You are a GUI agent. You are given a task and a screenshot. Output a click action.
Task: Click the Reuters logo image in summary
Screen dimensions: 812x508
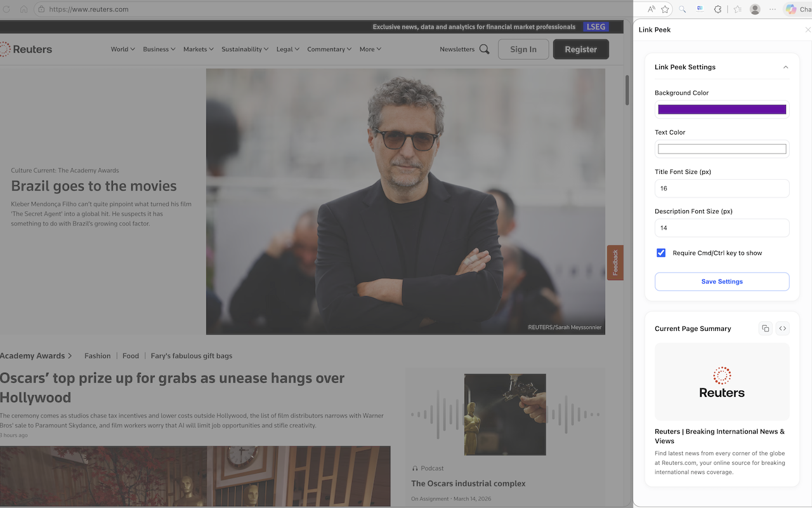pyautogui.click(x=722, y=382)
